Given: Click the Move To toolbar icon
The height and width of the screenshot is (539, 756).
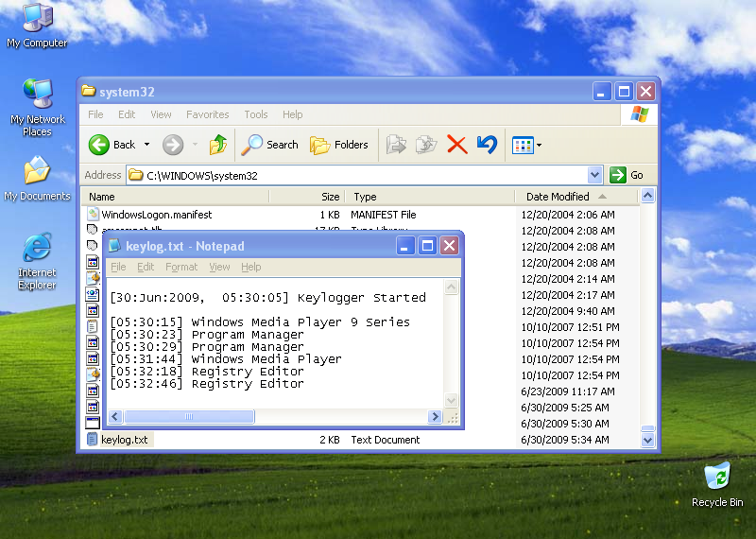Looking at the screenshot, I should (x=396, y=145).
